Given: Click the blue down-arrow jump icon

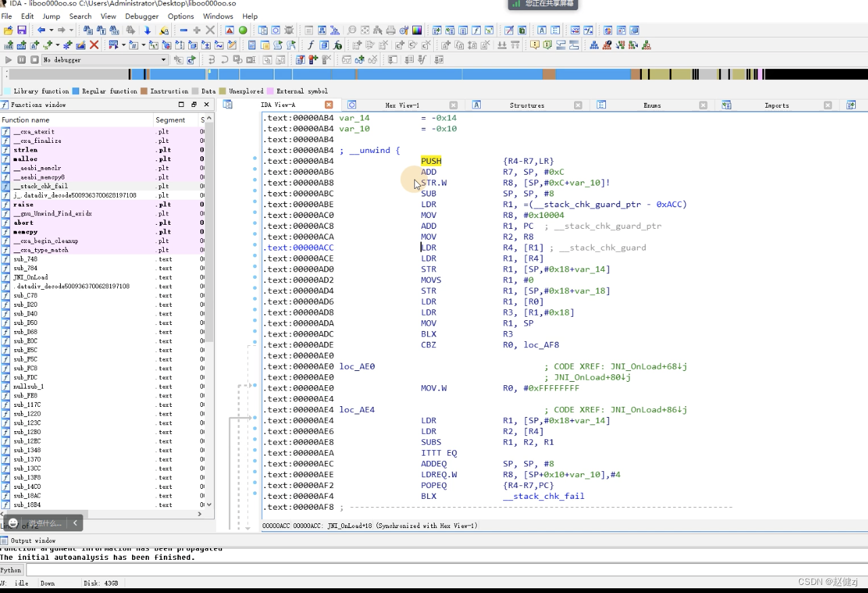Looking at the screenshot, I should [148, 30].
